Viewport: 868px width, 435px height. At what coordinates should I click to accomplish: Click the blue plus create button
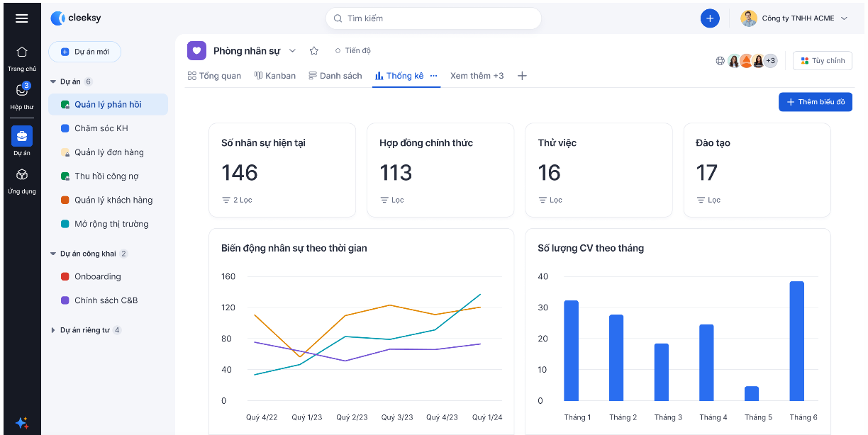coord(710,18)
